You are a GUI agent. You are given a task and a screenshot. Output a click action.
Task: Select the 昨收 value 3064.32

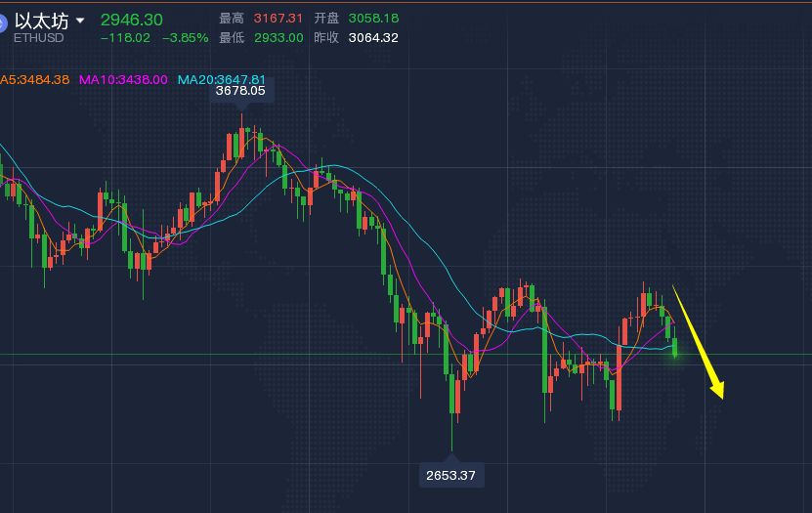click(373, 38)
